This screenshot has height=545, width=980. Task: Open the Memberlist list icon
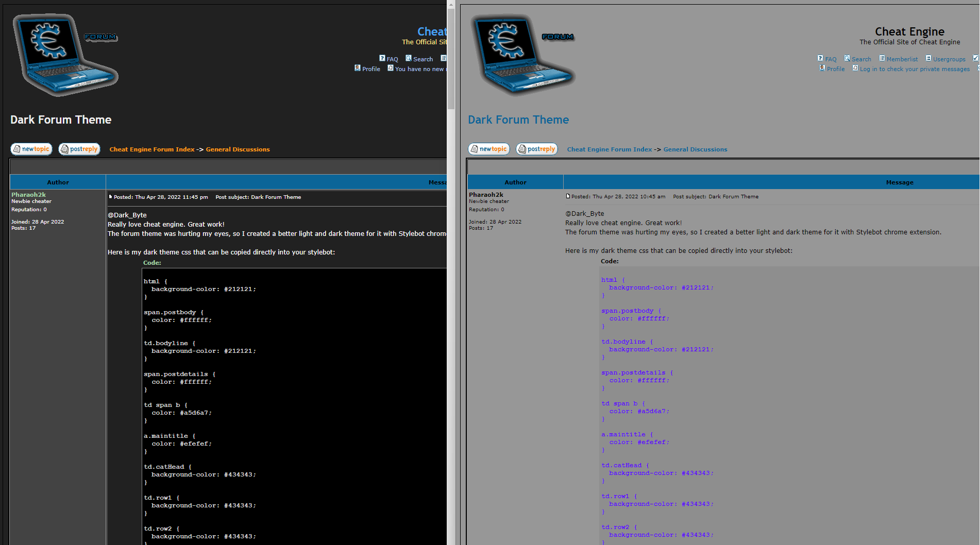pos(881,59)
